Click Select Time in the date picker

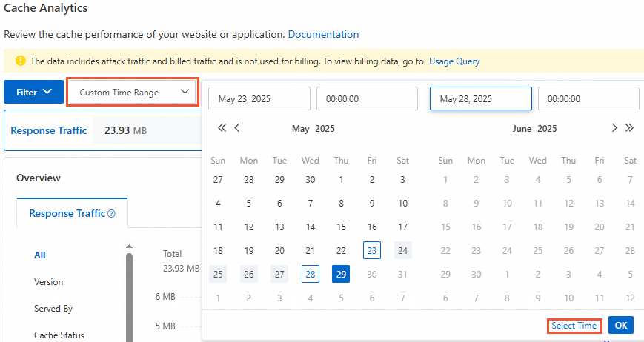pyautogui.click(x=574, y=326)
